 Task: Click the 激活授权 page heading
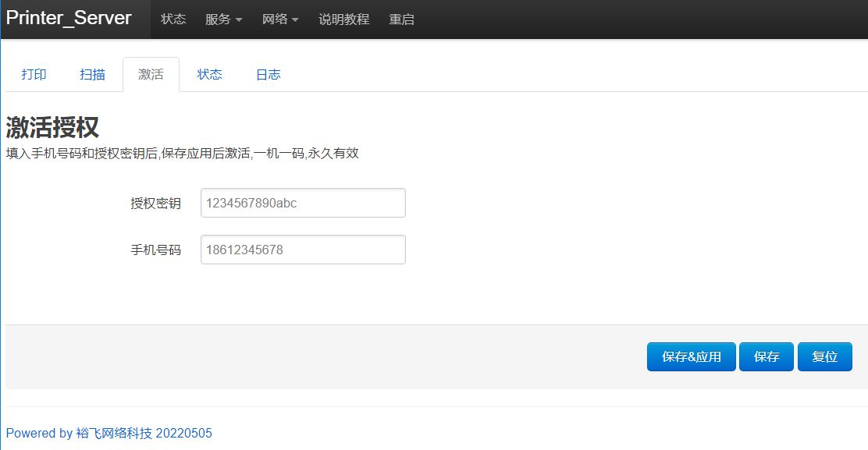point(52,127)
